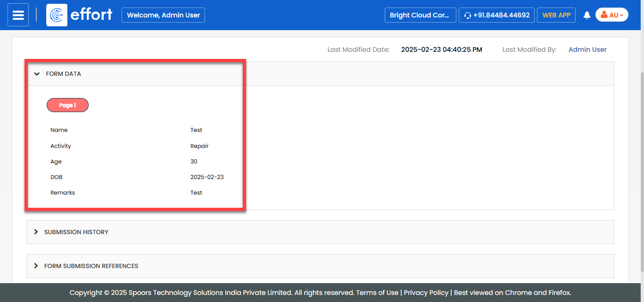This screenshot has height=302, width=644.
Task: Open the AU account dropdown caret
Action: tap(621, 16)
